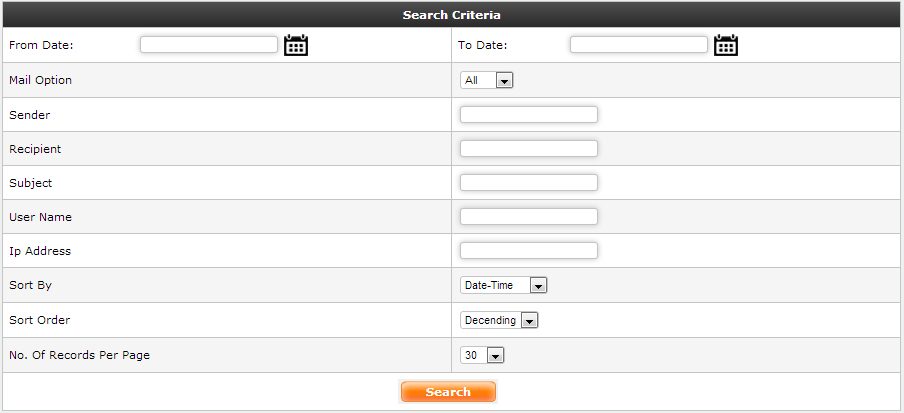Screen dimensions: 904x413
Task: Click the Sort Order label text
Action: point(39,320)
